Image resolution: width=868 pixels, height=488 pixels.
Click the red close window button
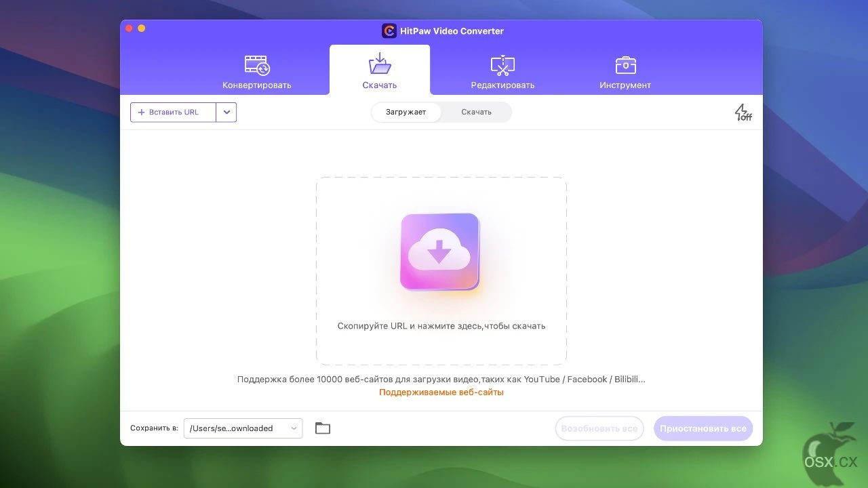pyautogui.click(x=130, y=28)
